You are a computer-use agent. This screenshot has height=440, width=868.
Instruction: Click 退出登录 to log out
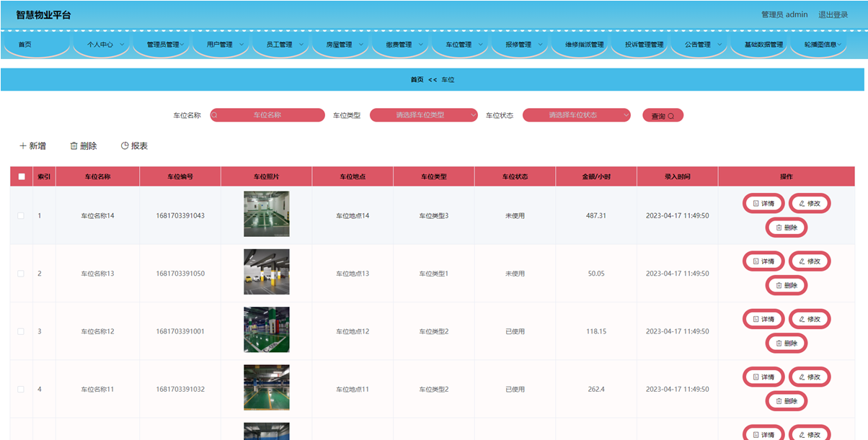[833, 14]
